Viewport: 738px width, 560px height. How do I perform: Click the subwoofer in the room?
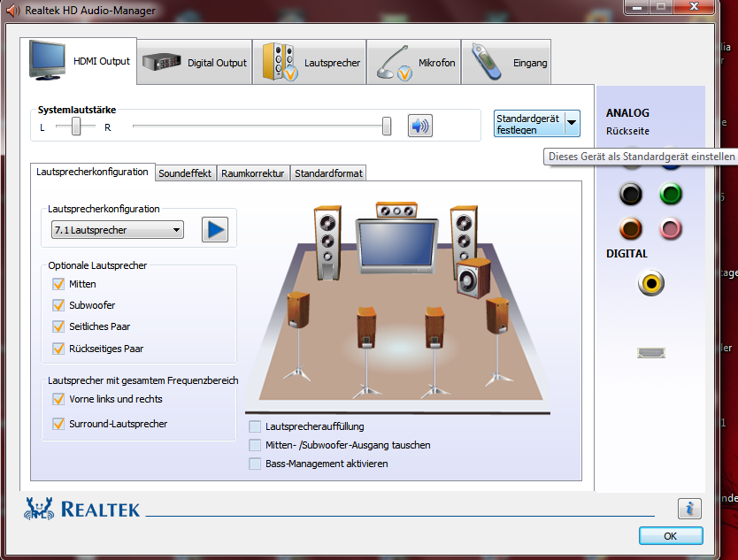point(473,278)
